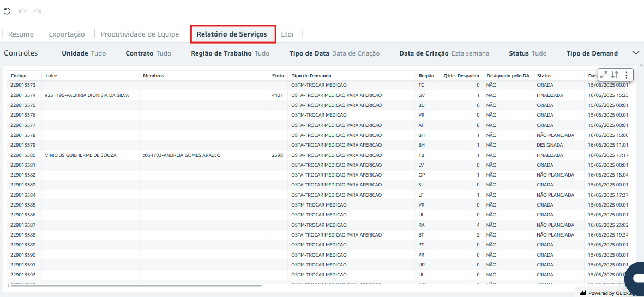
Task: Open the dark chat bubble widget
Action: [635, 277]
